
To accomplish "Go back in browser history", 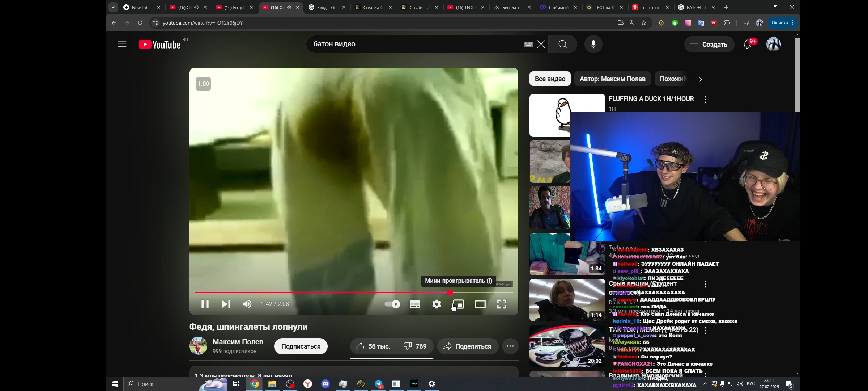I will pyautogui.click(x=114, y=23).
